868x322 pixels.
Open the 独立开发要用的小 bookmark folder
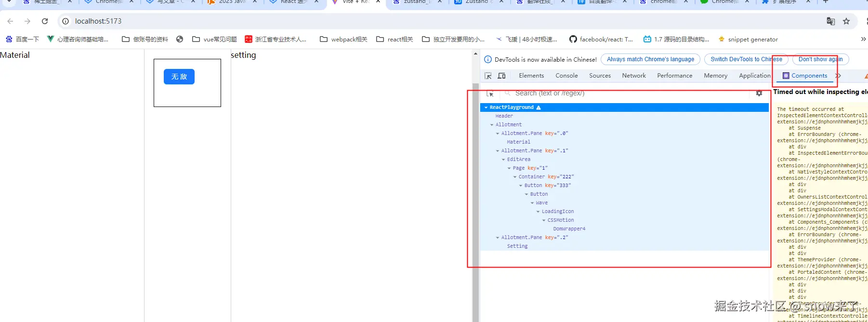[453, 39]
